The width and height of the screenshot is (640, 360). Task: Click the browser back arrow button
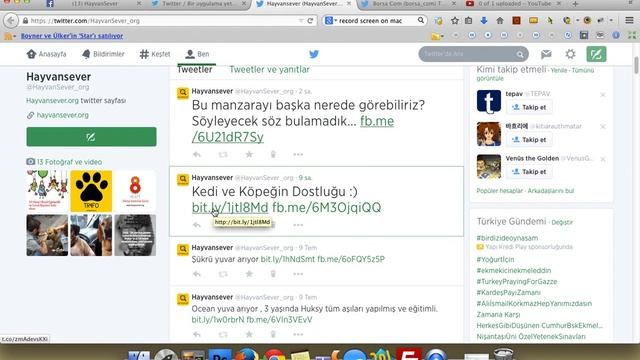click(11, 20)
